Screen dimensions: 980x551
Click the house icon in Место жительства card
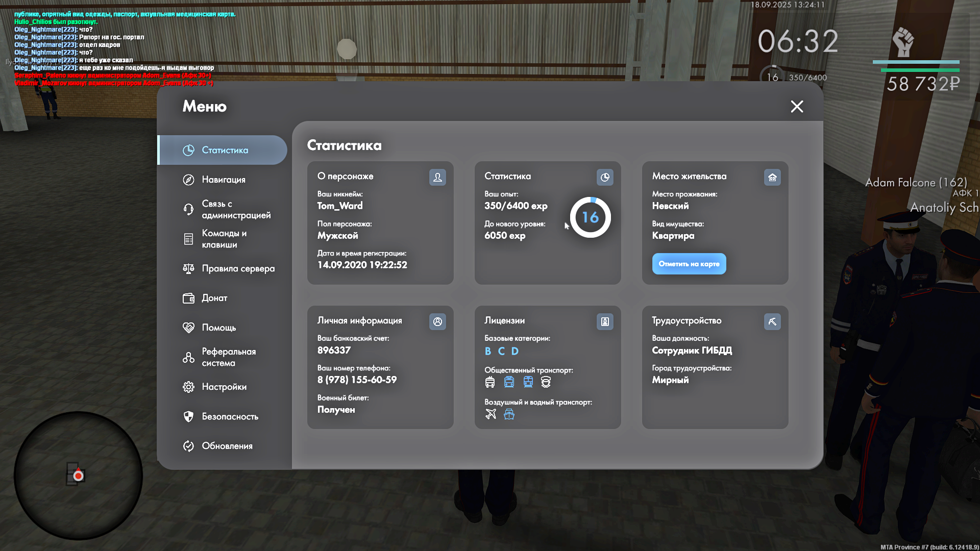(x=772, y=177)
